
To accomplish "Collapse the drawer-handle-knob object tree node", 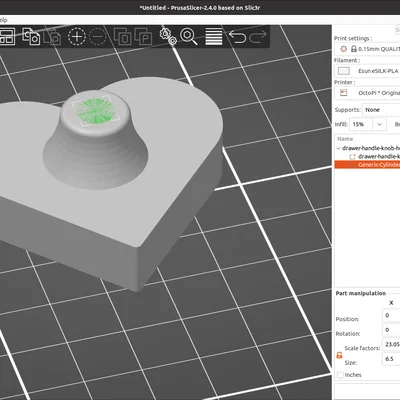I will click(x=338, y=148).
